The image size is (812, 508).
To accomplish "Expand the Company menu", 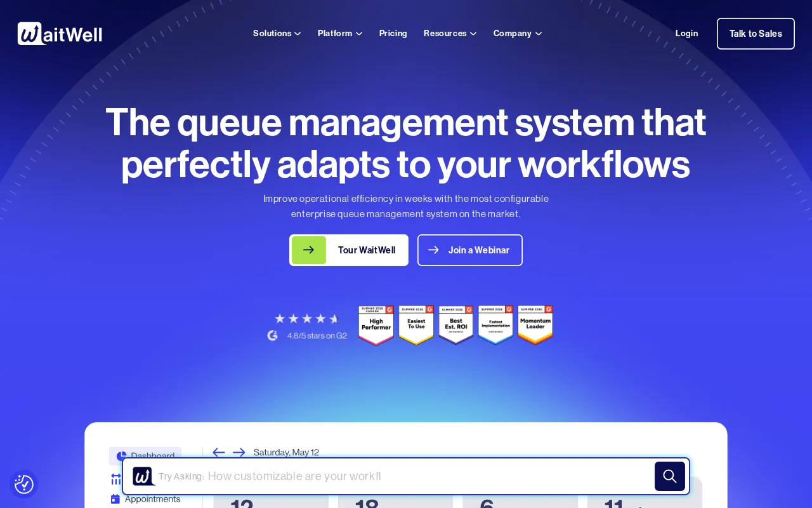I will pos(518,34).
